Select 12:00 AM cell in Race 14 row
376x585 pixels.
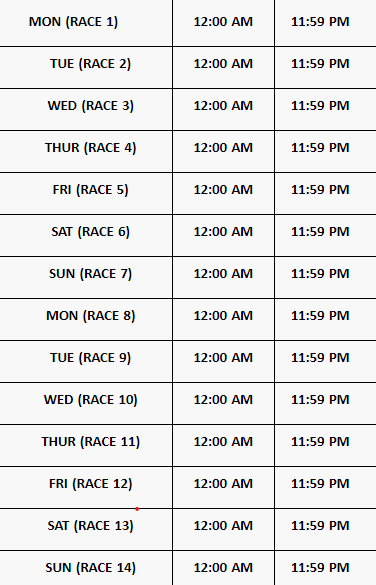223,567
